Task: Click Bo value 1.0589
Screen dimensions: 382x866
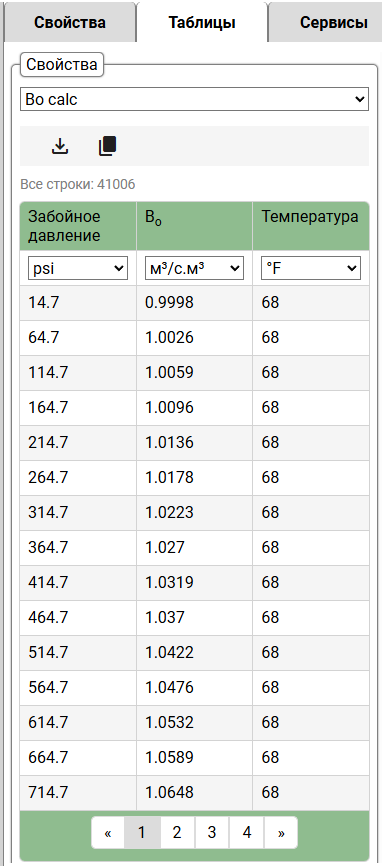Action: pyautogui.click(x=194, y=757)
